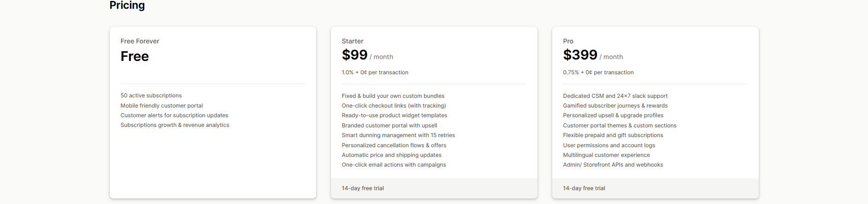This screenshot has width=868, height=204.
Task: Click Subscriptions growth & revenue analytics feature
Action: (175, 125)
